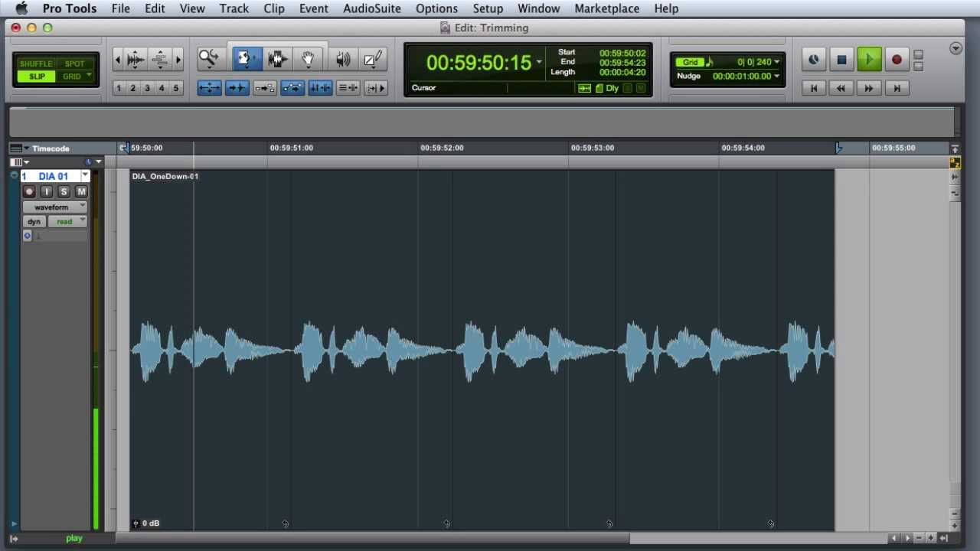
Task: Open the Clip menu
Action: [x=273, y=8]
